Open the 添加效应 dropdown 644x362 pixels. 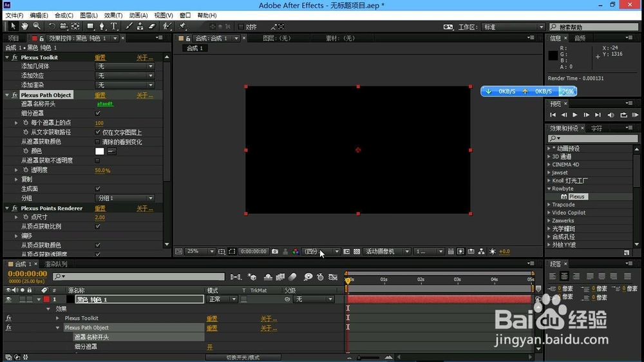click(x=125, y=75)
